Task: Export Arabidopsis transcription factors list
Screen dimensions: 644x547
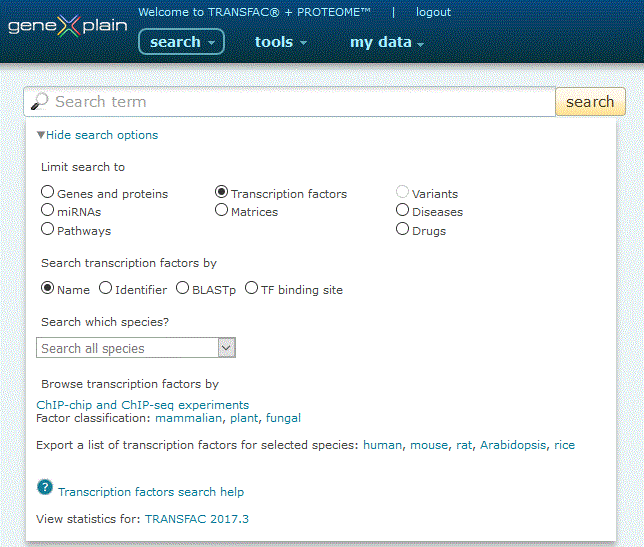Action: [x=513, y=445]
